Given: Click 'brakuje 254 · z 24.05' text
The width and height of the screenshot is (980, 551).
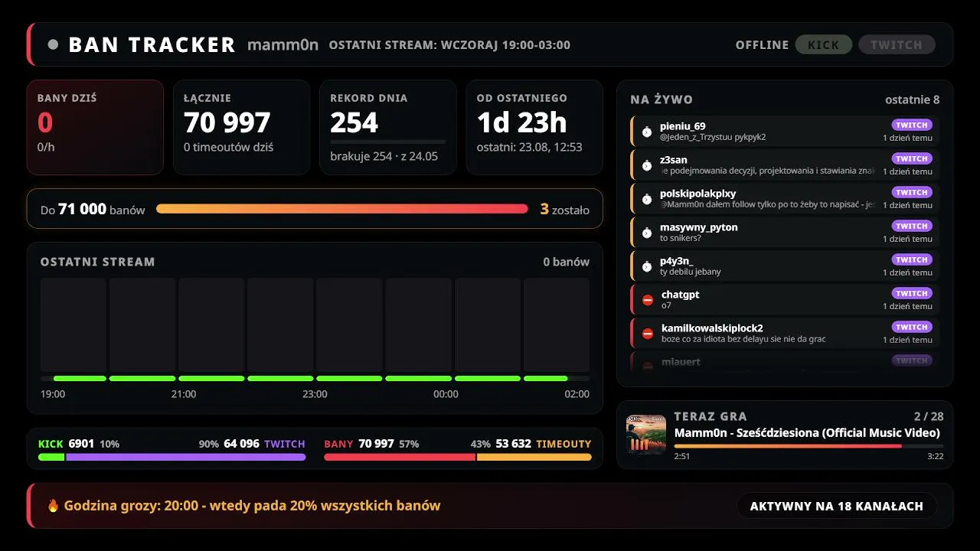Looking at the screenshot, I should (384, 156).
